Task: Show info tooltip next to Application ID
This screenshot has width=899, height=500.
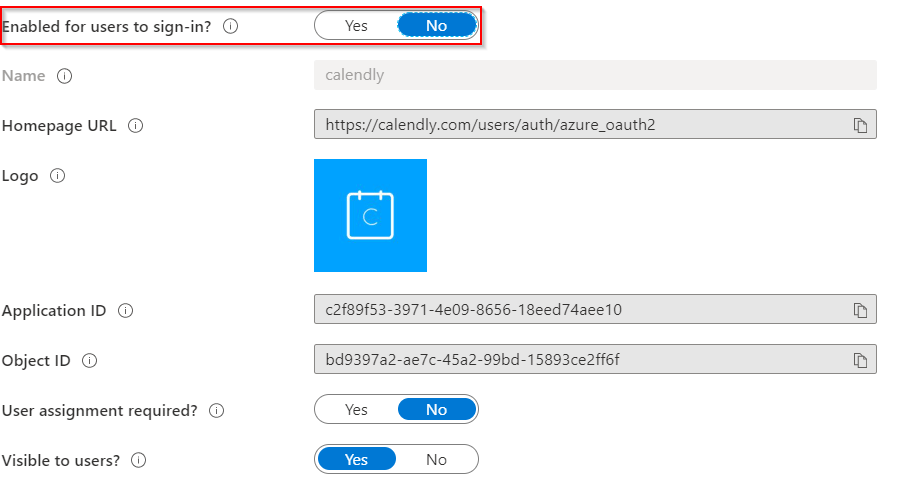Action: 125,311
